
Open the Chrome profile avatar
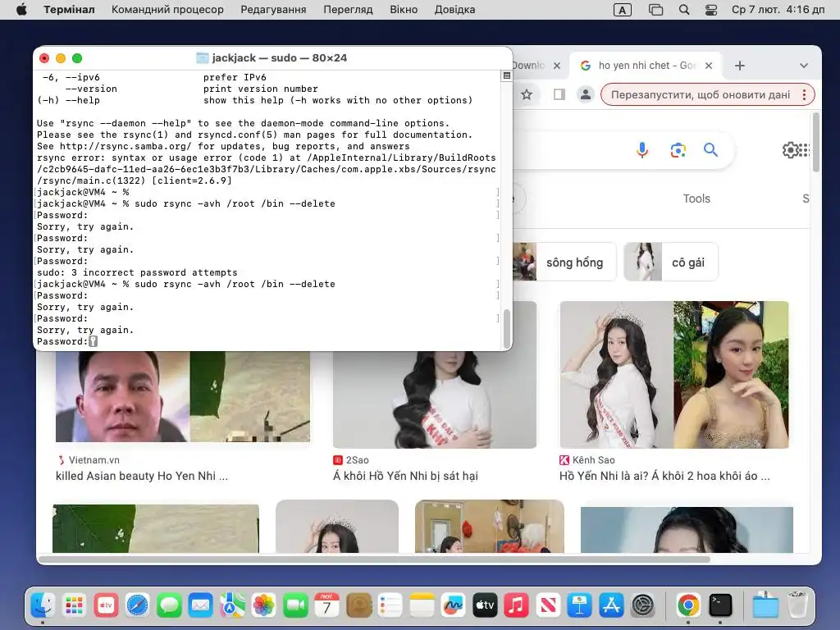pos(586,95)
